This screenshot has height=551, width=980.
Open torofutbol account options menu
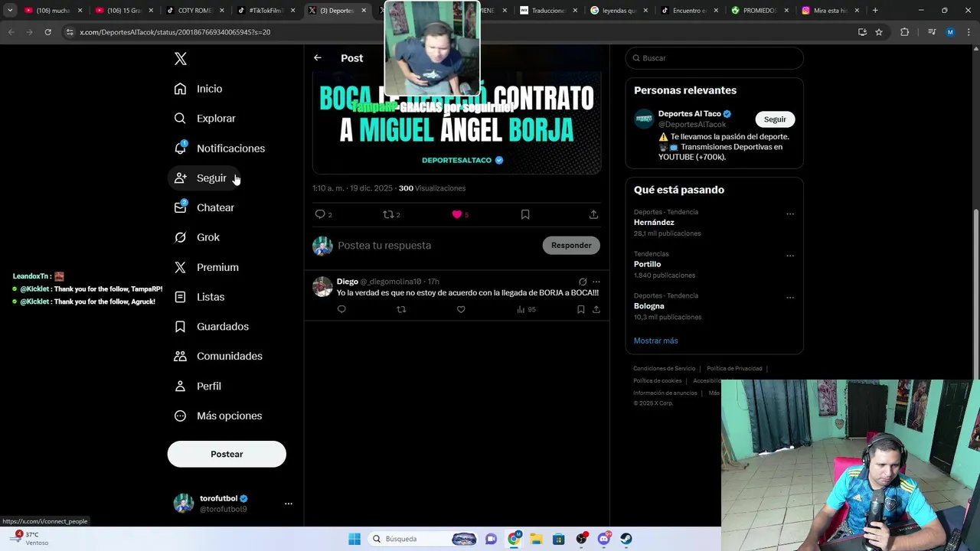tap(288, 504)
